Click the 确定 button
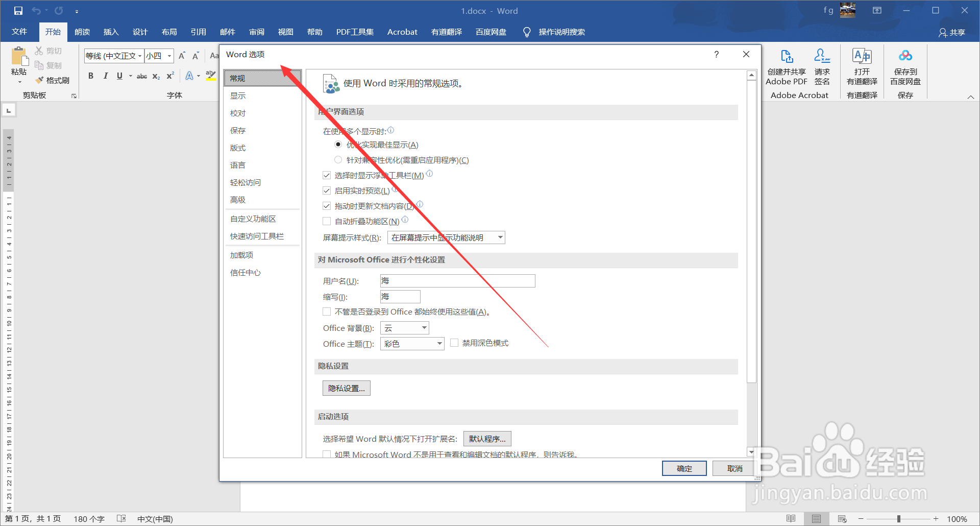This screenshot has height=526, width=980. point(684,468)
